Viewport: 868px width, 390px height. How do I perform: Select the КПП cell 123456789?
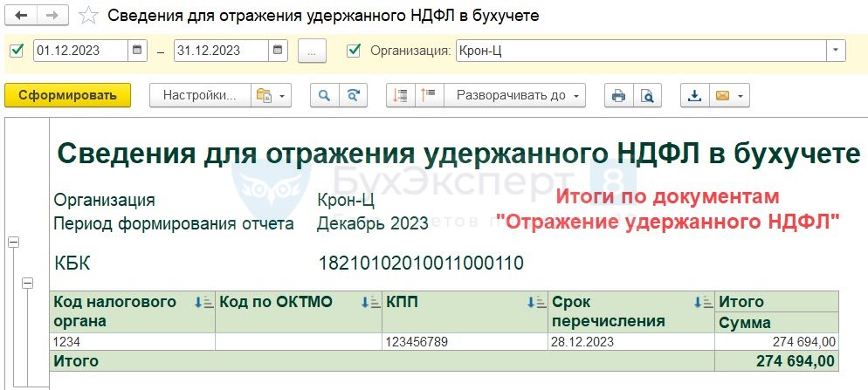click(465, 342)
